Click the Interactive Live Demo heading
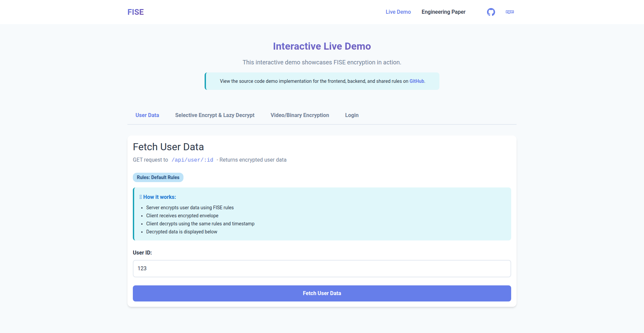Image resolution: width=644 pixels, height=333 pixels. click(x=322, y=46)
